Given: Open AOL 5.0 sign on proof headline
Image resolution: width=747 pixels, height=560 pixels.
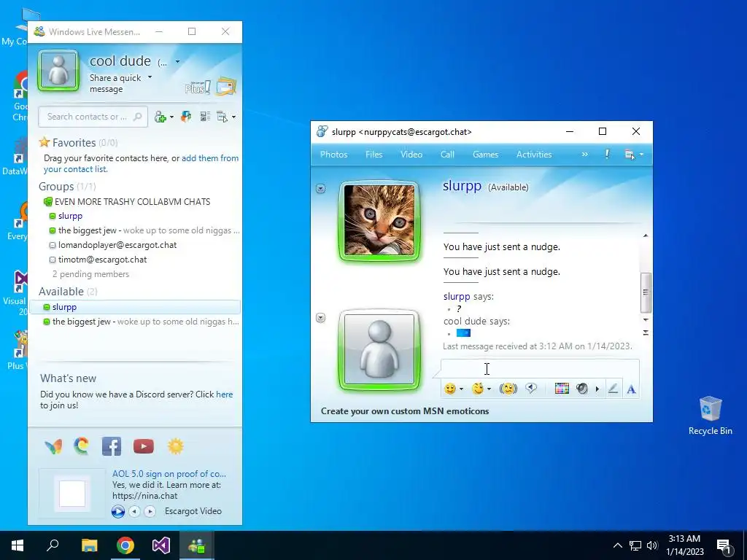Looking at the screenshot, I should tap(169, 474).
